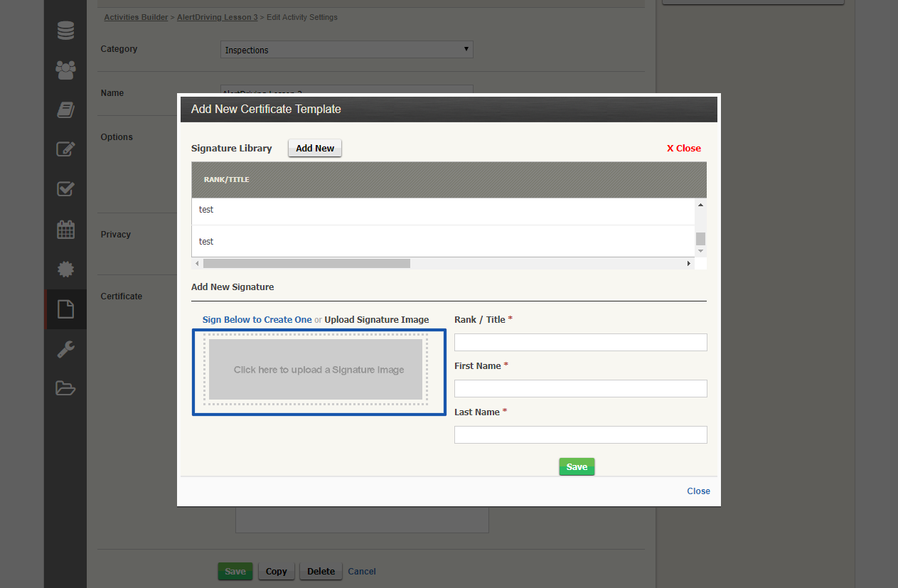Save the new signature with green Save button
898x588 pixels.
coord(577,466)
